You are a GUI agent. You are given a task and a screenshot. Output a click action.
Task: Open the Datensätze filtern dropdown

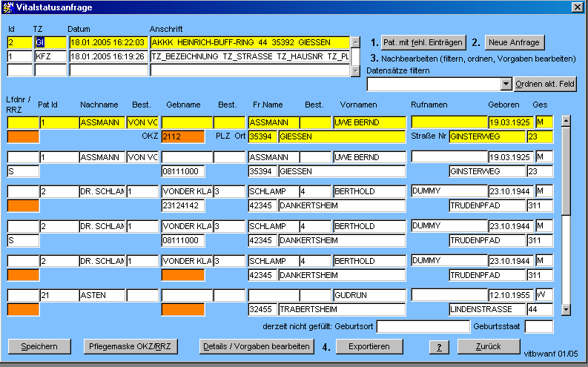[506, 85]
